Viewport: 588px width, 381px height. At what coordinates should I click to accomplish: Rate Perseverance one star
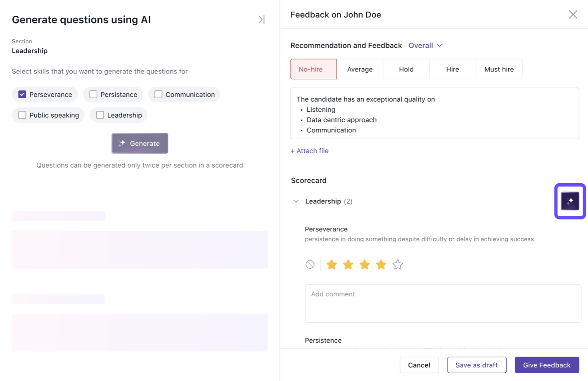coord(332,265)
